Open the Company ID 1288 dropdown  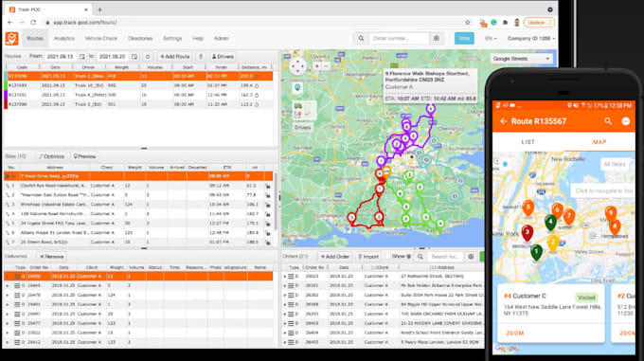coord(531,38)
